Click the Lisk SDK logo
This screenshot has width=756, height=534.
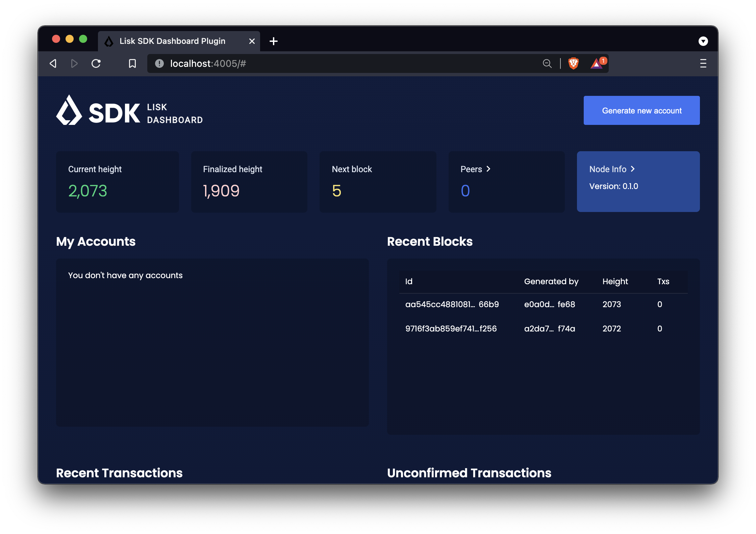click(129, 110)
